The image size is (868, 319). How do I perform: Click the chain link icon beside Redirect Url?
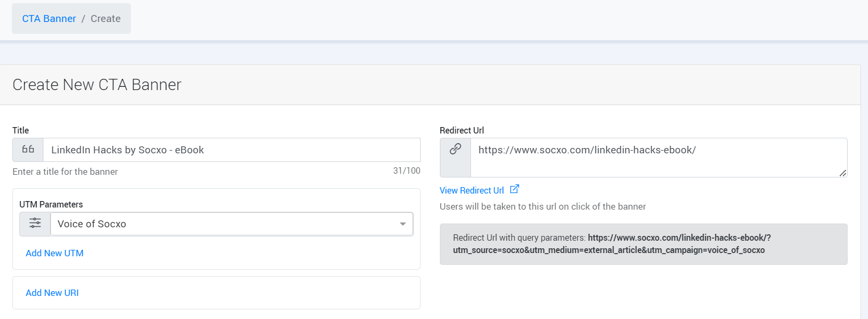pos(455,149)
